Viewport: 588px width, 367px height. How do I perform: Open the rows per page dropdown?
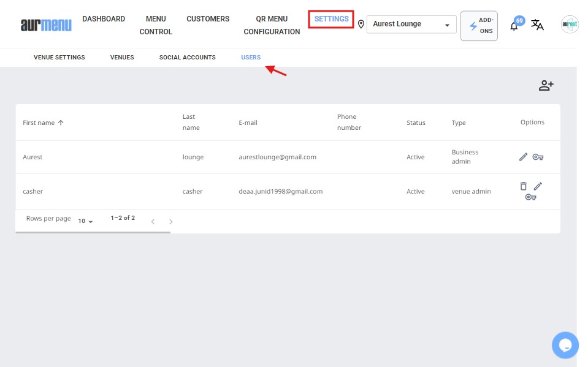(x=85, y=221)
